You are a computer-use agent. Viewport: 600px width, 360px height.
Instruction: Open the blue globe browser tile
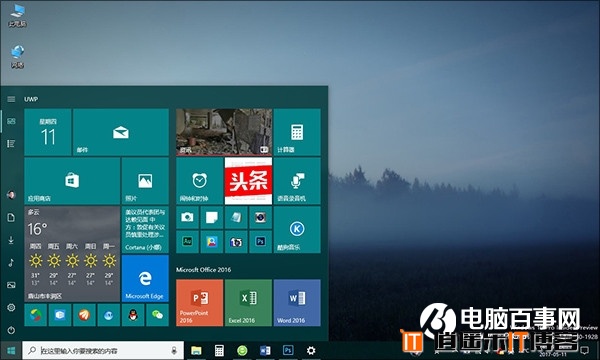pyautogui.click(x=109, y=315)
